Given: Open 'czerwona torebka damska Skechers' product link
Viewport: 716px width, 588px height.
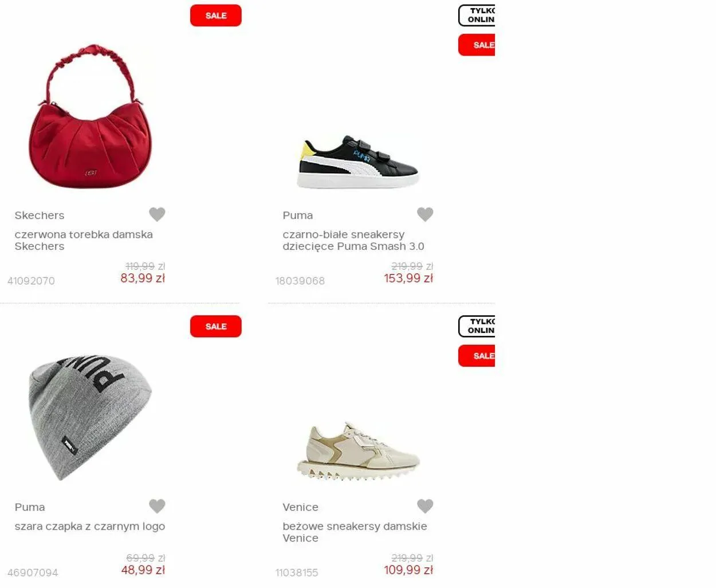Looking at the screenshot, I should (84, 240).
